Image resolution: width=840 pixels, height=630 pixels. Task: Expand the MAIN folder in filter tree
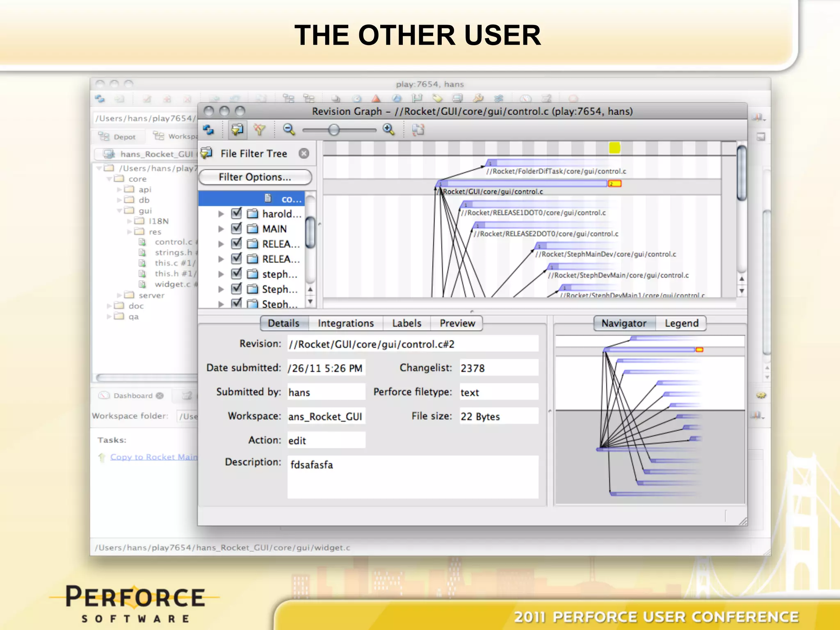pos(221,229)
